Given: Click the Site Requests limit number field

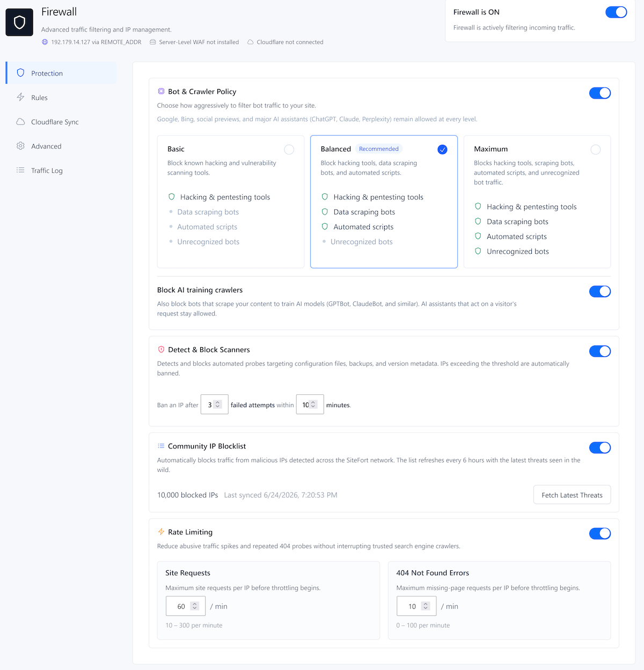Looking at the screenshot, I should tap(186, 606).
